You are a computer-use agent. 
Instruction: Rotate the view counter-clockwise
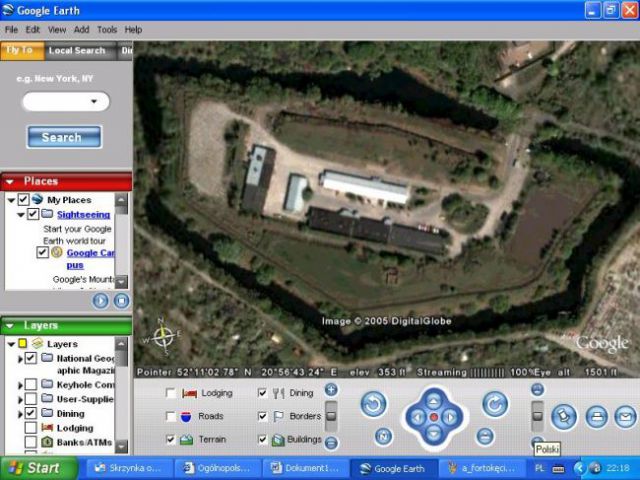pos(373,404)
